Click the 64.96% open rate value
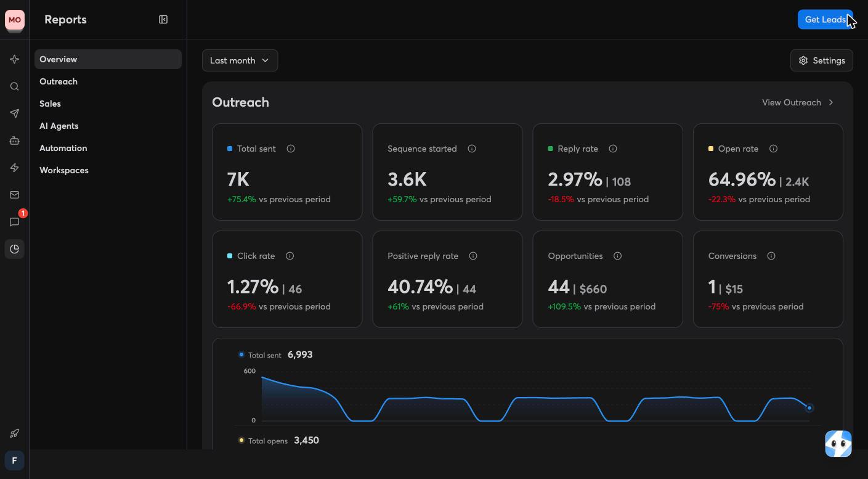Screen dimensions: 868x479 point(742,179)
